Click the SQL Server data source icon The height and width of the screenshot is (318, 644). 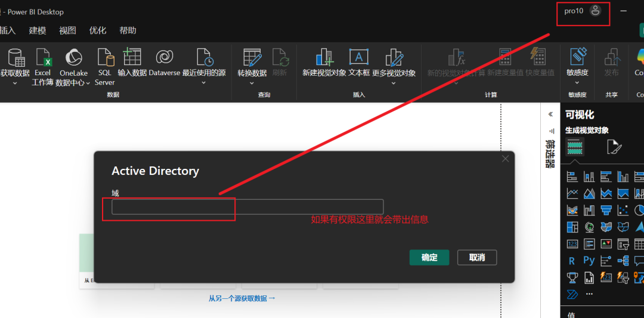point(105,57)
